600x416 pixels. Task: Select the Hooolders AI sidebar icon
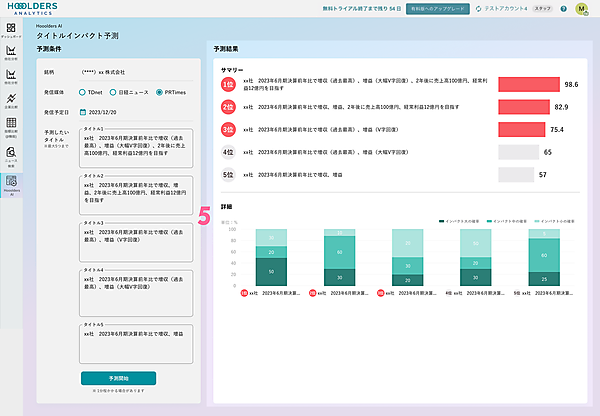click(x=11, y=183)
